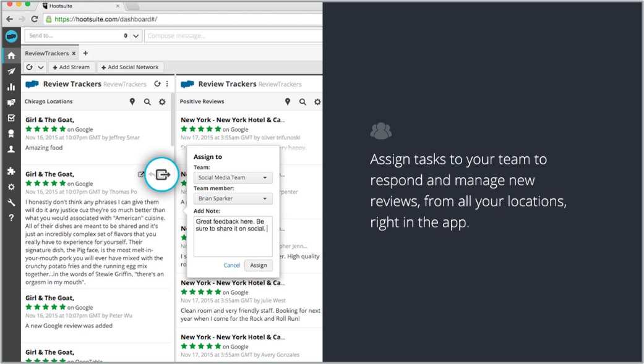Screen dimensions: 644x364
Task: Click the assign-to-team icon on Thomas Po review
Action: click(163, 174)
